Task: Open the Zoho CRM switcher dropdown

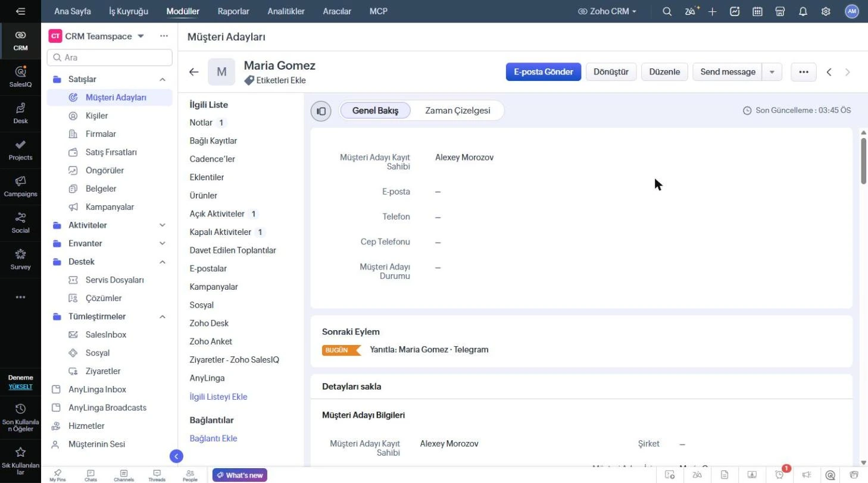Action: click(x=607, y=11)
